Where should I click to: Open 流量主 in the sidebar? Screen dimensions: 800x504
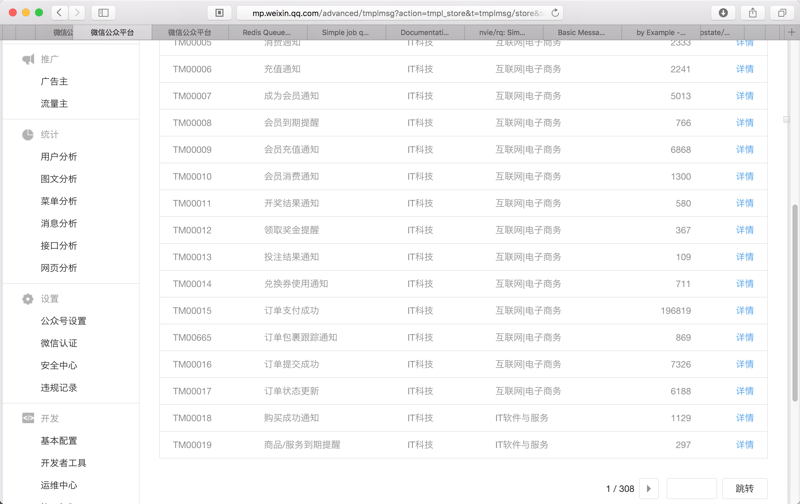click(54, 104)
